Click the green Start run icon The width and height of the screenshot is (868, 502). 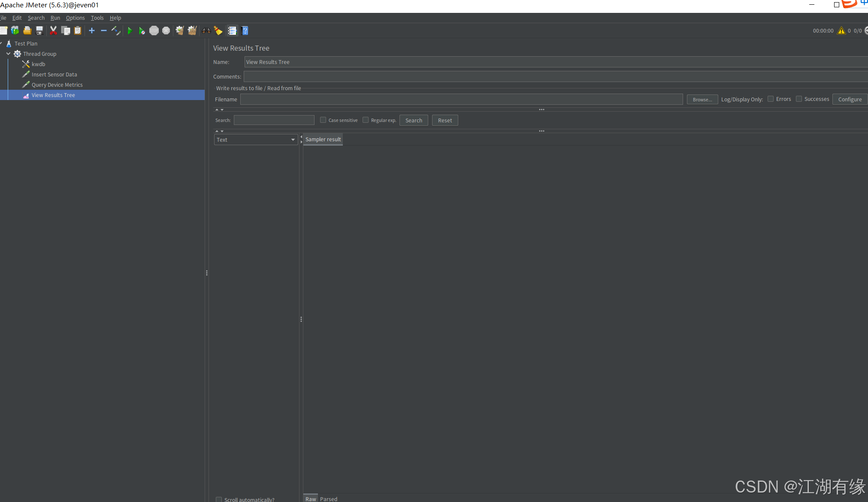130,30
